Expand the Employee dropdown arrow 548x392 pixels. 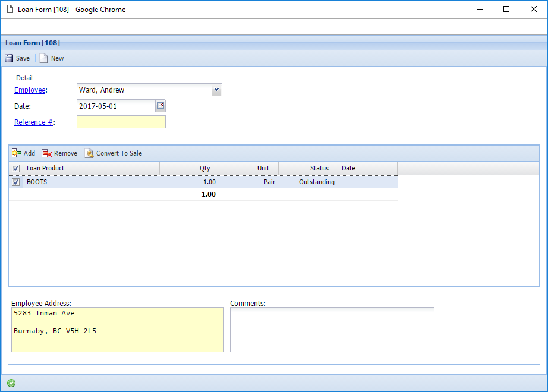[216, 90]
